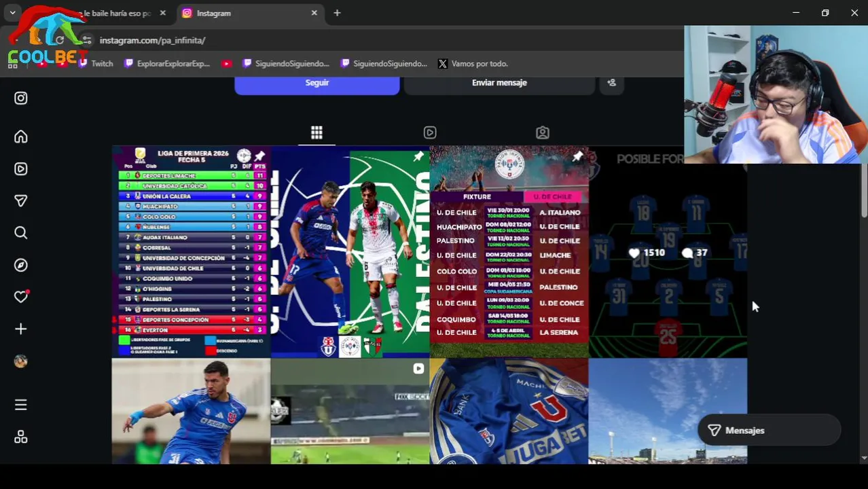
Task: Select the tagged photos tab
Action: click(x=543, y=132)
